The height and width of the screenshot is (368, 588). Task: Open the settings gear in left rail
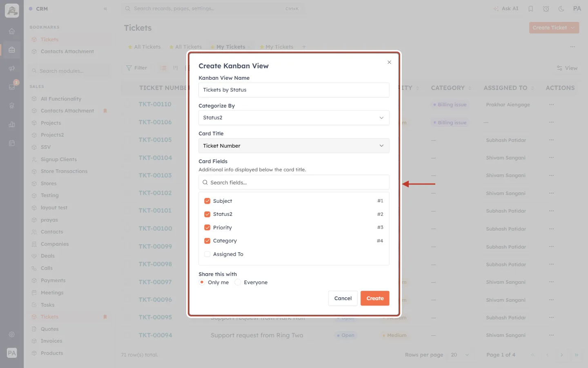pos(12,334)
